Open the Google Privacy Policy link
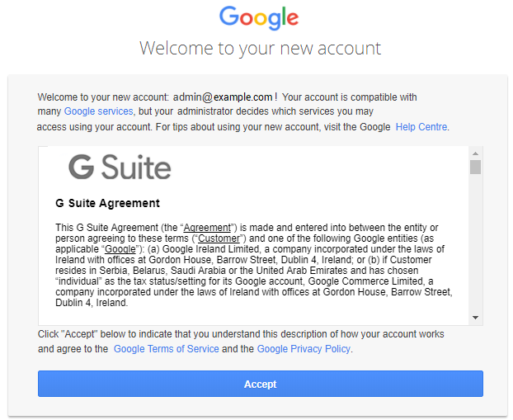 pyautogui.click(x=304, y=349)
